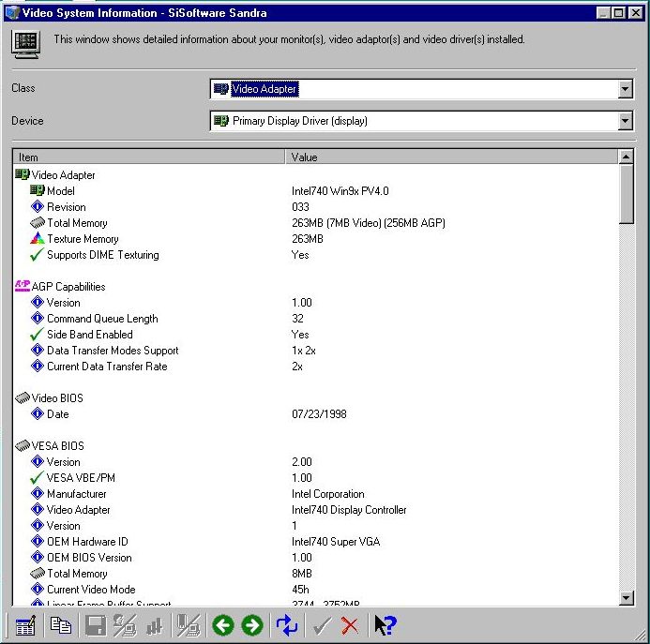This screenshot has height=644, width=650.
Task: Select the OEM Hardware ID row
Action: click(x=315, y=541)
